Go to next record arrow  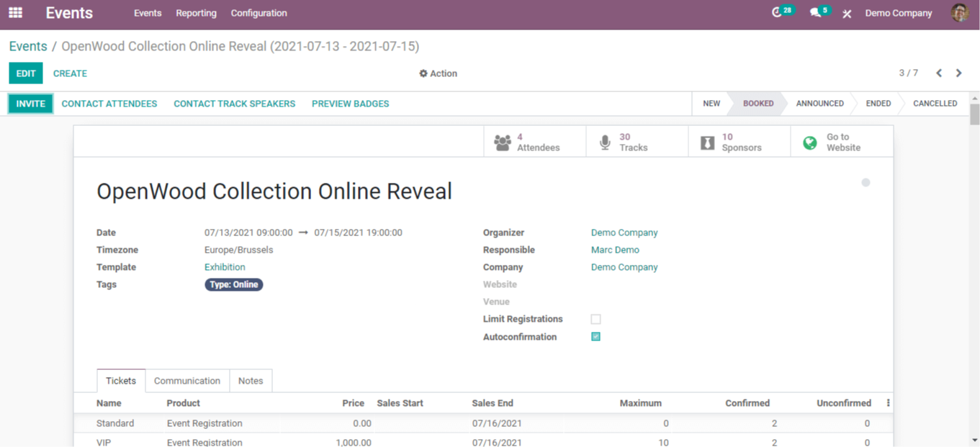tap(958, 73)
